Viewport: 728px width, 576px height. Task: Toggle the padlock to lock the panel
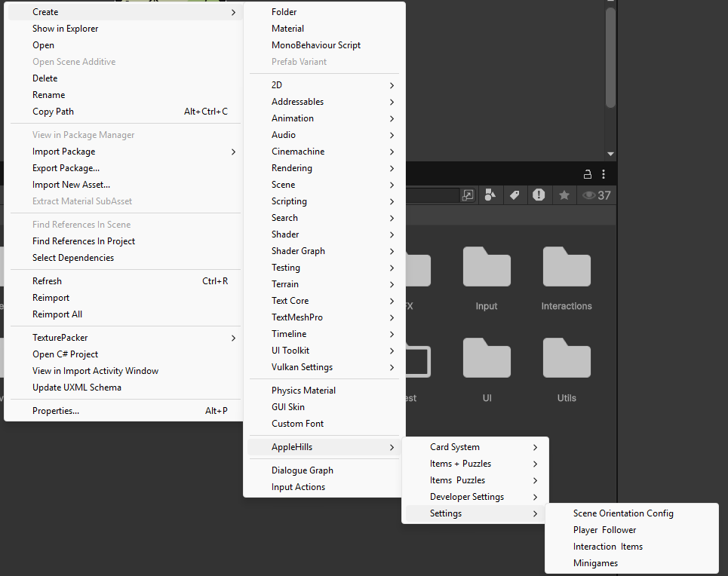(587, 173)
